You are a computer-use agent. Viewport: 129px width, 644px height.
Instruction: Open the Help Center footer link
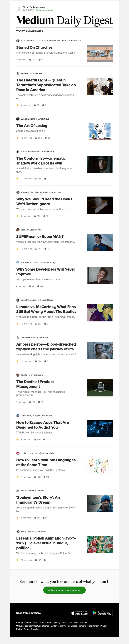[93, 626]
